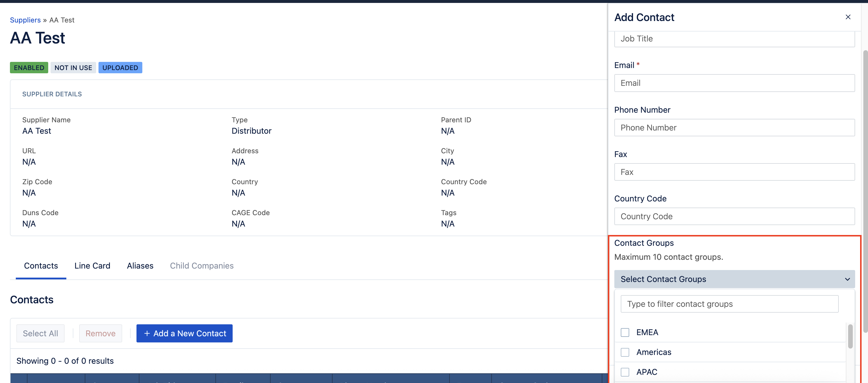Click the contact groups list scrollbar

pos(850,337)
